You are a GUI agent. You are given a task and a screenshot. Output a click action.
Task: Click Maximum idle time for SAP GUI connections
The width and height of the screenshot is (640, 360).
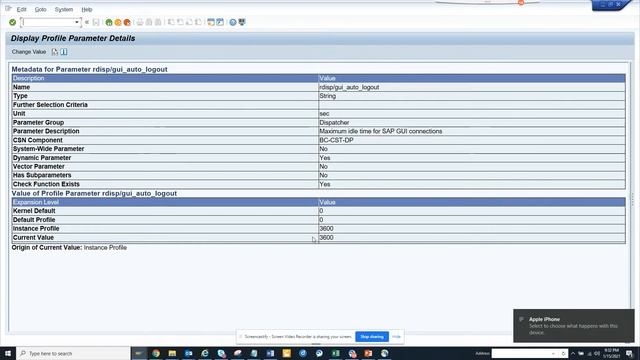point(380,131)
